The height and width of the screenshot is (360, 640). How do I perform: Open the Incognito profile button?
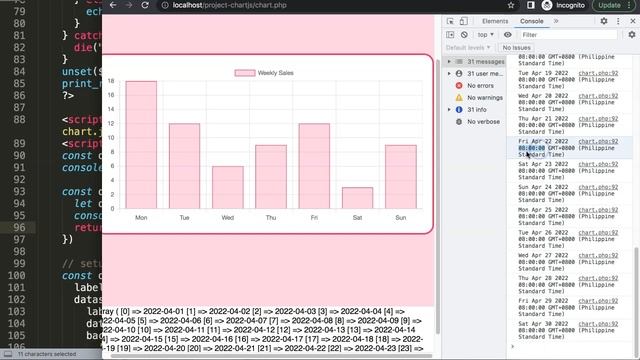[x=563, y=5]
